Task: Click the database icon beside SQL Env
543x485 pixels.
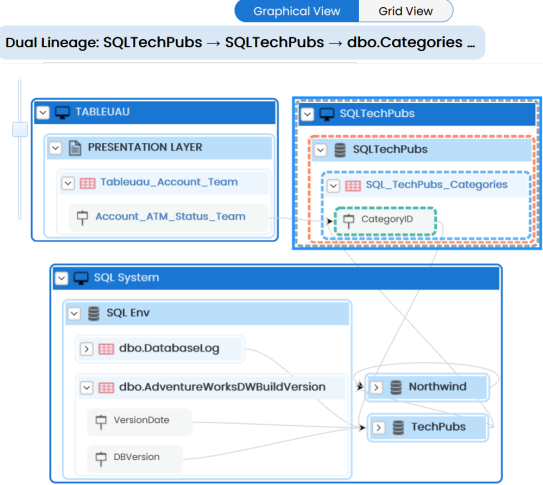Action: (x=94, y=313)
